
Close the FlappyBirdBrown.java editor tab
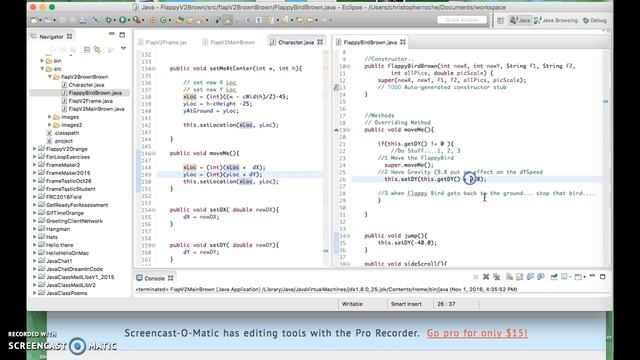(x=403, y=42)
